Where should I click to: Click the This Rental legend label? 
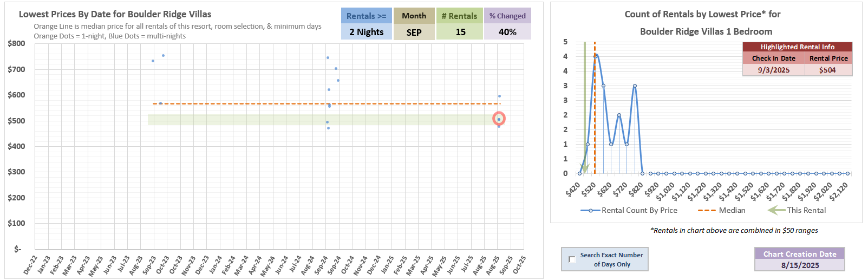click(806, 210)
